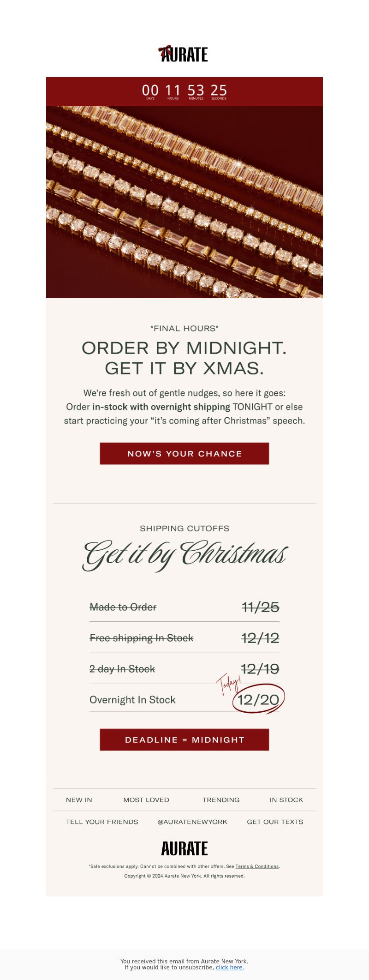Viewport: 369px width, 980px height.
Task: Click the footer Aurate logo
Action: [x=184, y=848]
